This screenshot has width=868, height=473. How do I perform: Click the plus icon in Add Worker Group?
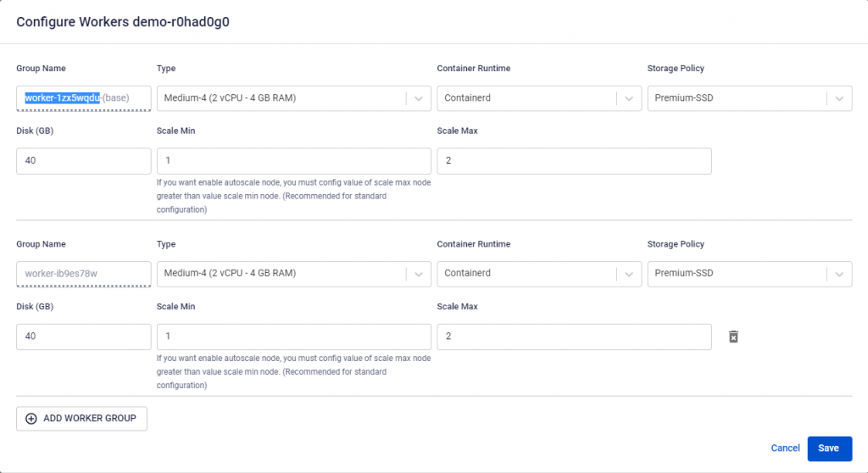[x=31, y=419]
